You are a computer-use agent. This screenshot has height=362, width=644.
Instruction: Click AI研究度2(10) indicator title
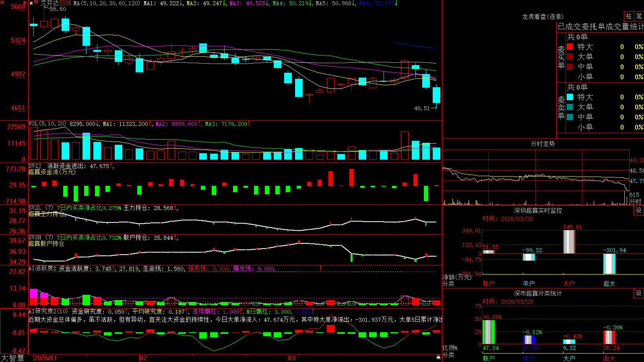pyautogui.click(x=48, y=311)
